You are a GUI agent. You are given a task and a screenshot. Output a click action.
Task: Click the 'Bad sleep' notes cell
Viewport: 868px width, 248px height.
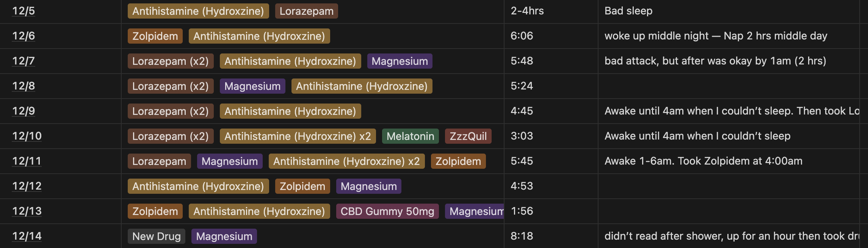pyautogui.click(x=729, y=11)
